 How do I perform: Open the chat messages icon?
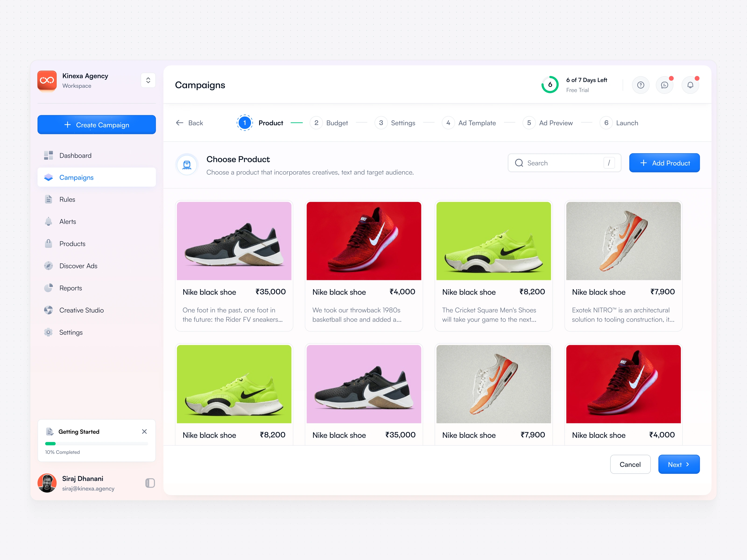pos(664,85)
